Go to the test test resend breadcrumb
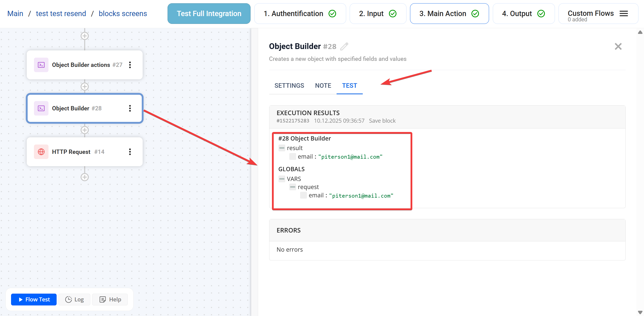644x316 pixels. point(61,14)
